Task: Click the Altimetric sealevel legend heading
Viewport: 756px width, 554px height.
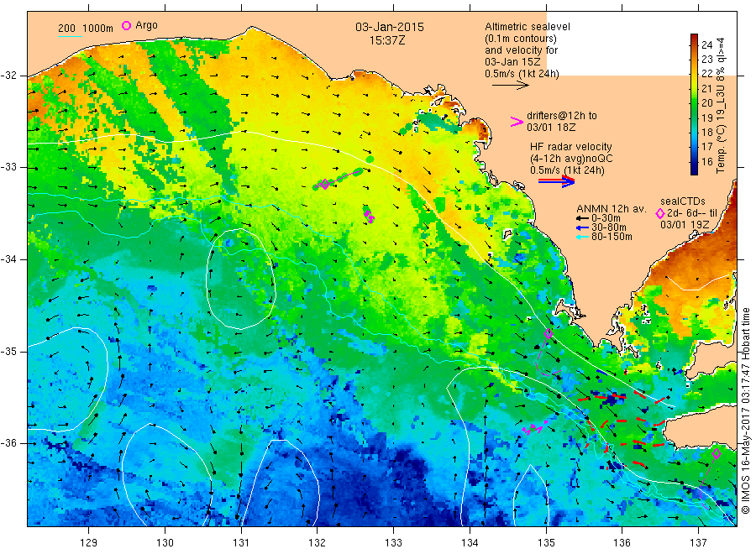Action: click(x=528, y=27)
